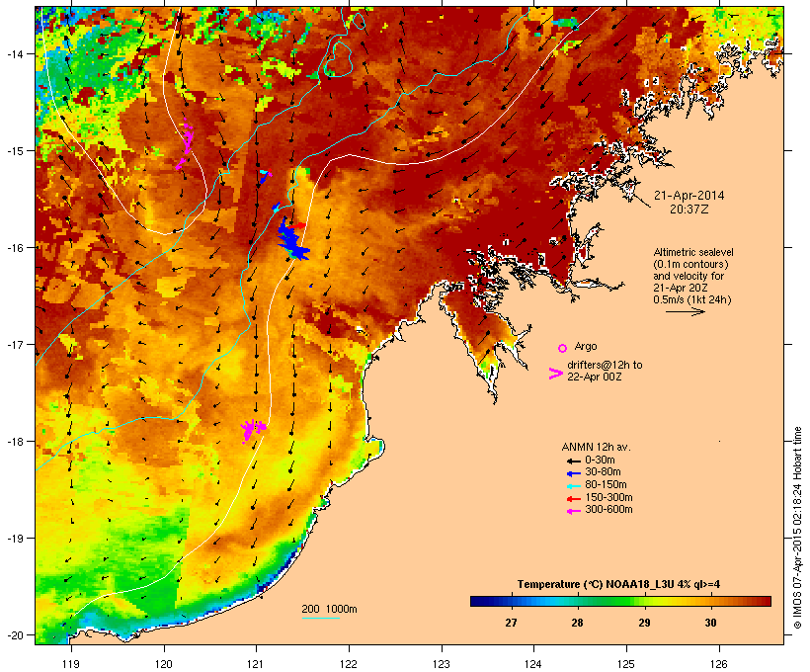
Task: Click the 20:37Z time label
Action: pos(689,210)
